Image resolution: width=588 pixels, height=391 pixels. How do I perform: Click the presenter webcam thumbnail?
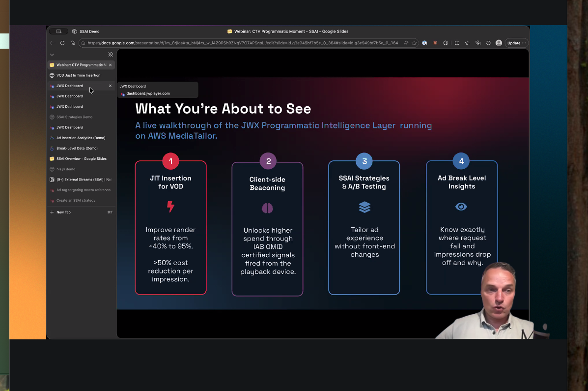pyautogui.click(x=491, y=301)
